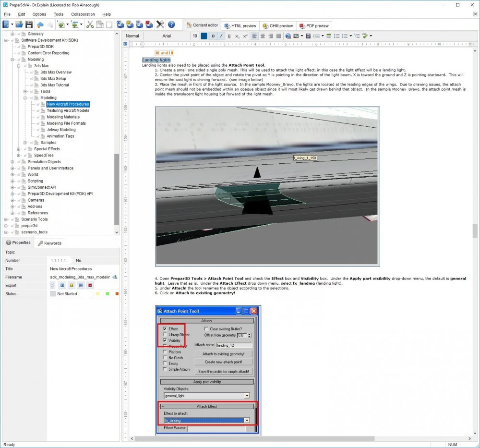The height and width of the screenshot is (448, 480).
Task: Open the Content Error Reporting topic
Action: click(x=48, y=53)
